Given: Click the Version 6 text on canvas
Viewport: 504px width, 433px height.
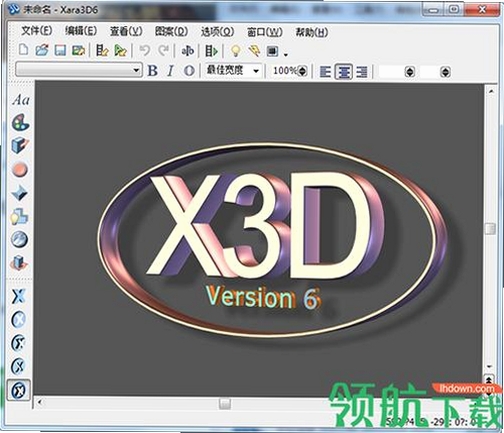Looking at the screenshot, I should point(263,298).
